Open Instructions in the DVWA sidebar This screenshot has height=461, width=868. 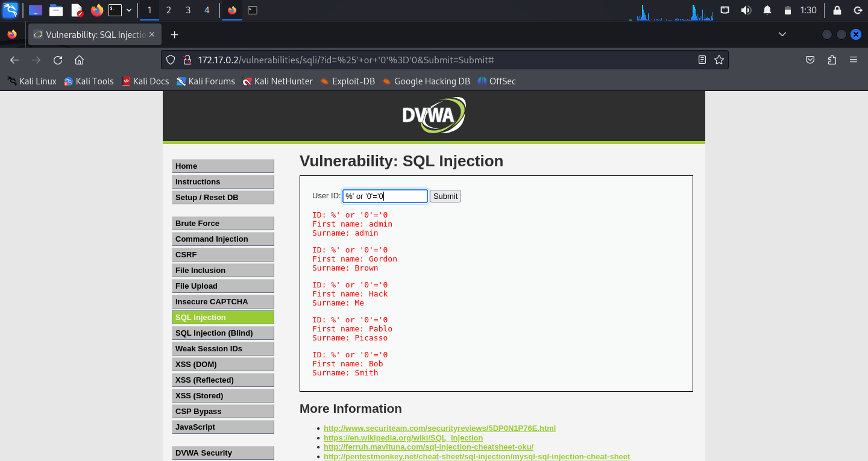click(x=223, y=181)
